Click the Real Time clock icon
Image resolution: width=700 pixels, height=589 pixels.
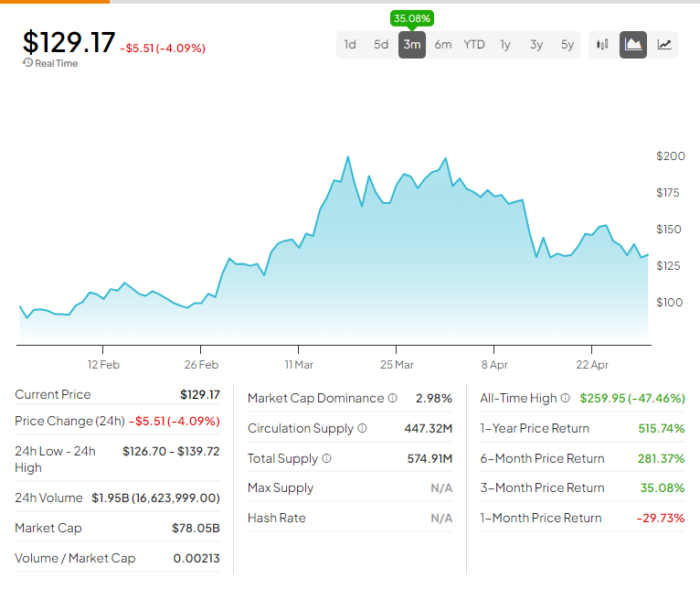click(x=27, y=63)
